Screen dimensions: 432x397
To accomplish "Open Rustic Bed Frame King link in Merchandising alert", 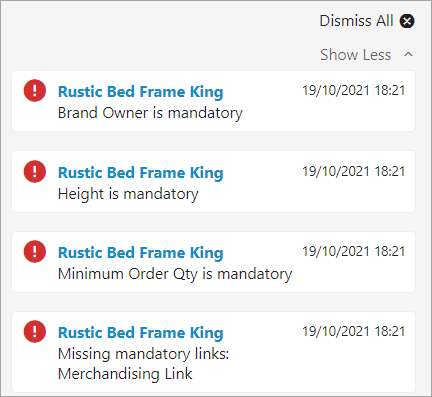I will (x=140, y=333).
